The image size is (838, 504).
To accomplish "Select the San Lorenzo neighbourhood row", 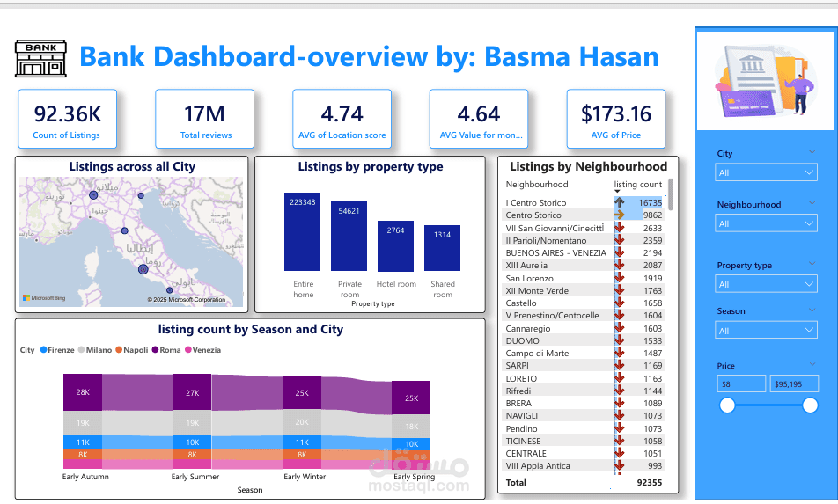I will tap(584, 278).
